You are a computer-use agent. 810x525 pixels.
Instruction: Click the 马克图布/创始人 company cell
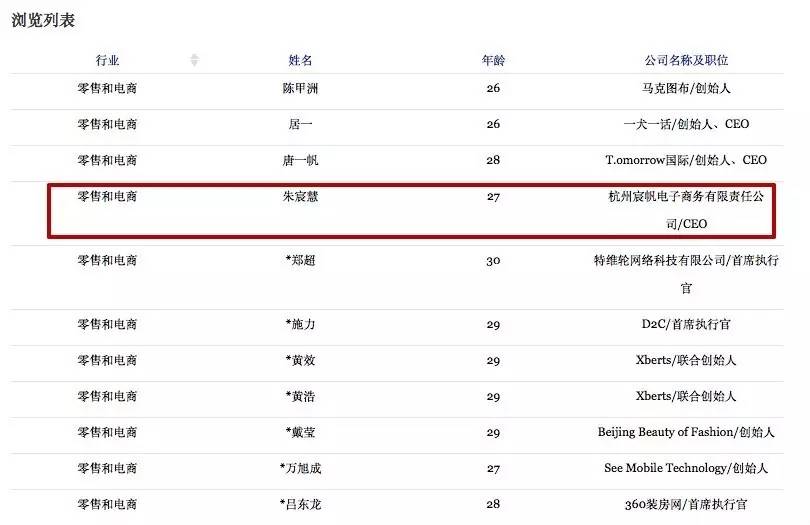(x=686, y=88)
